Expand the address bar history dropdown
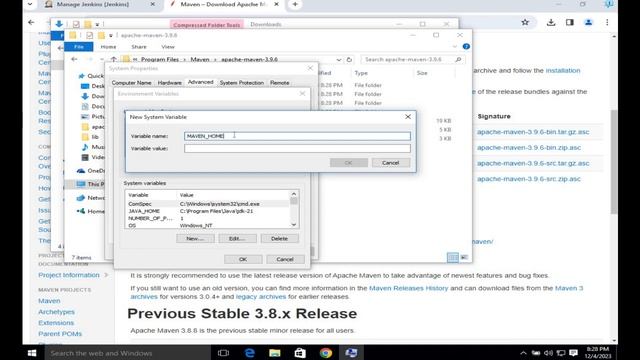The image size is (640, 360). tap(339, 60)
